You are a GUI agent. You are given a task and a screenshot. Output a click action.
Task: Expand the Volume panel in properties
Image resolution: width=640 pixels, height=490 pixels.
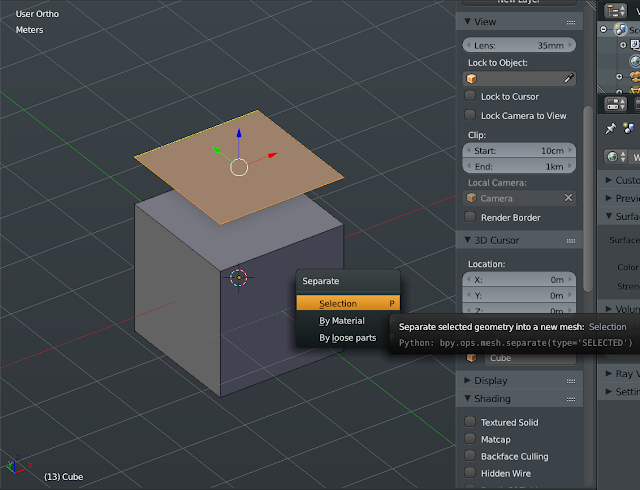point(609,309)
